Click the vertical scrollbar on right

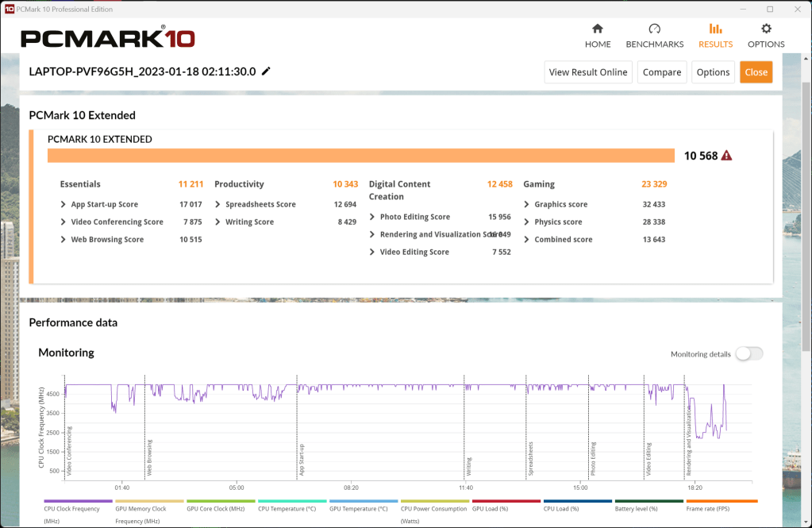pyautogui.click(x=806, y=238)
